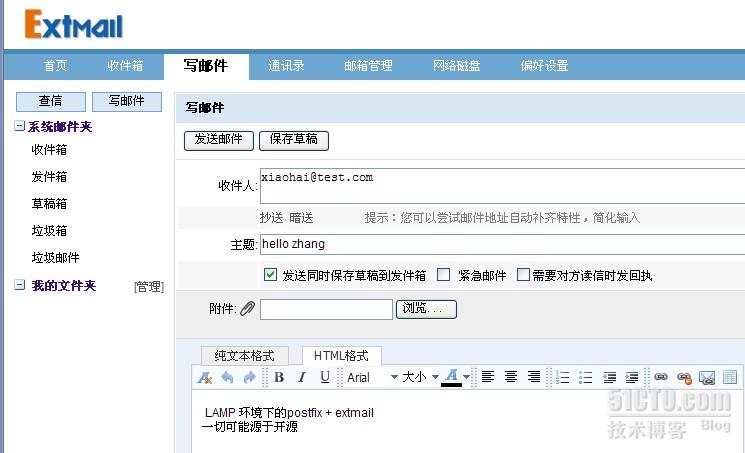Toggle italic formatting

(302, 377)
